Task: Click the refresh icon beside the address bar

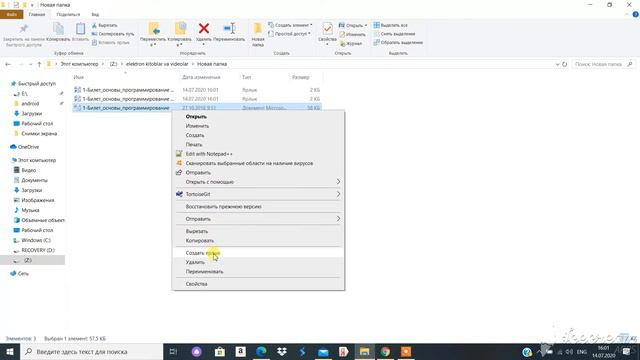Action: [564, 64]
